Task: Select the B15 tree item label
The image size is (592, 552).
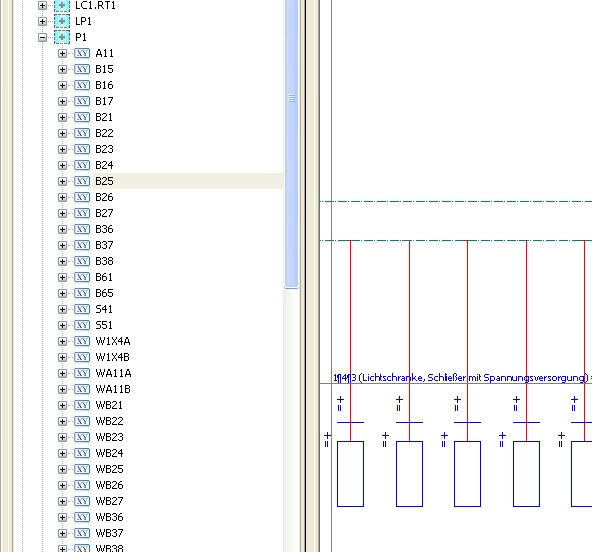Action: click(x=104, y=69)
